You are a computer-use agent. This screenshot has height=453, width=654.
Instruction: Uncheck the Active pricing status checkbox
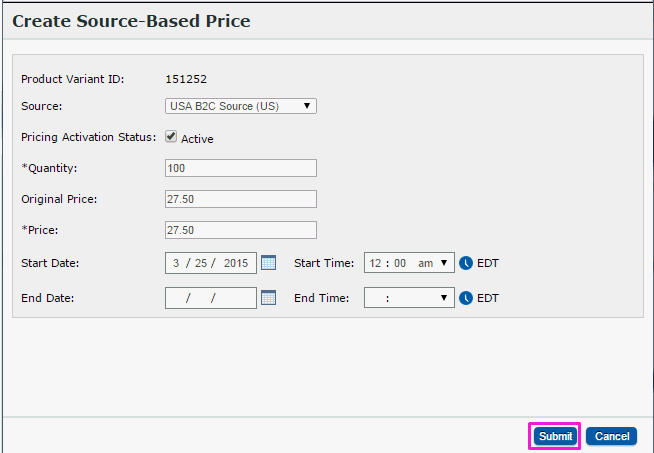[171, 136]
